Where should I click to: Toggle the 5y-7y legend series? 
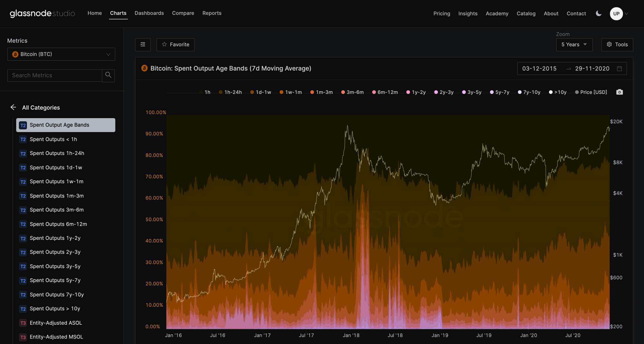coord(499,92)
